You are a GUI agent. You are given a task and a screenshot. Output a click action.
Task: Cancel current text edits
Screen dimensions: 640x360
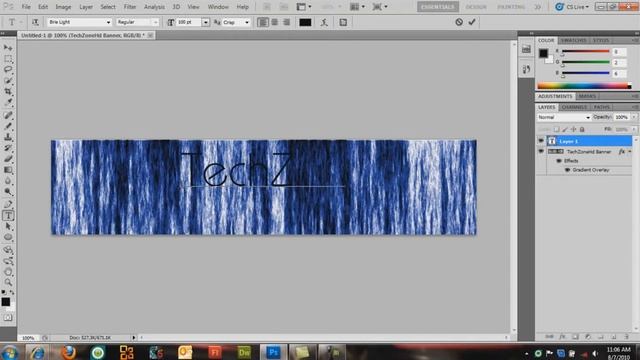click(459, 22)
